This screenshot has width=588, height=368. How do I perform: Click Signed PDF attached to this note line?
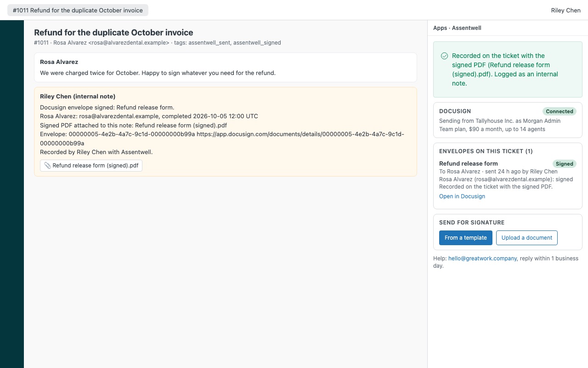pos(133,126)
